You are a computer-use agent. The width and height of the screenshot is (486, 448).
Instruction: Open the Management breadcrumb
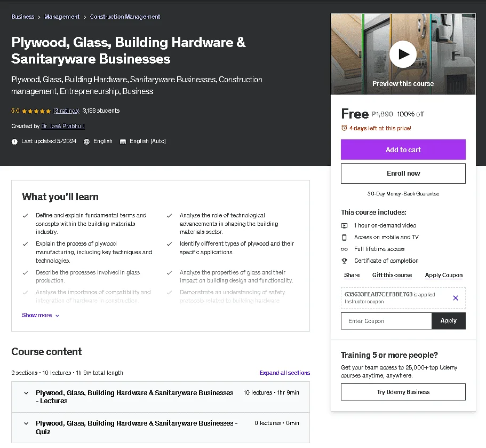[62, 17]
